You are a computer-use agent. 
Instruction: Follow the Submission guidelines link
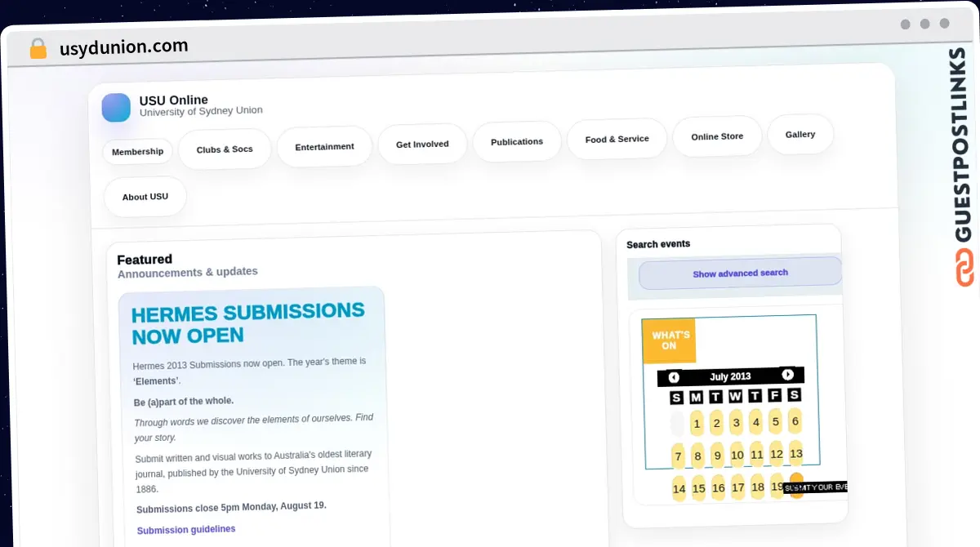(186, 530)
